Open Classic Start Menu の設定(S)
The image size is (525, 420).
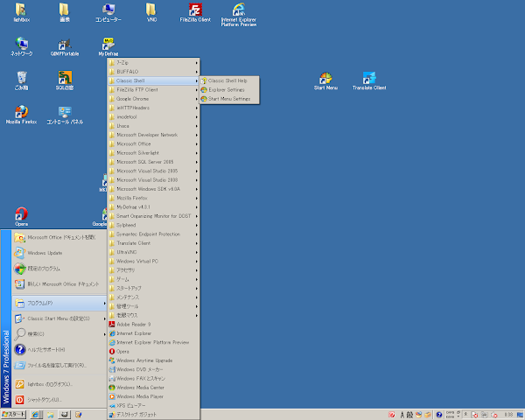[x=59, y=318]
